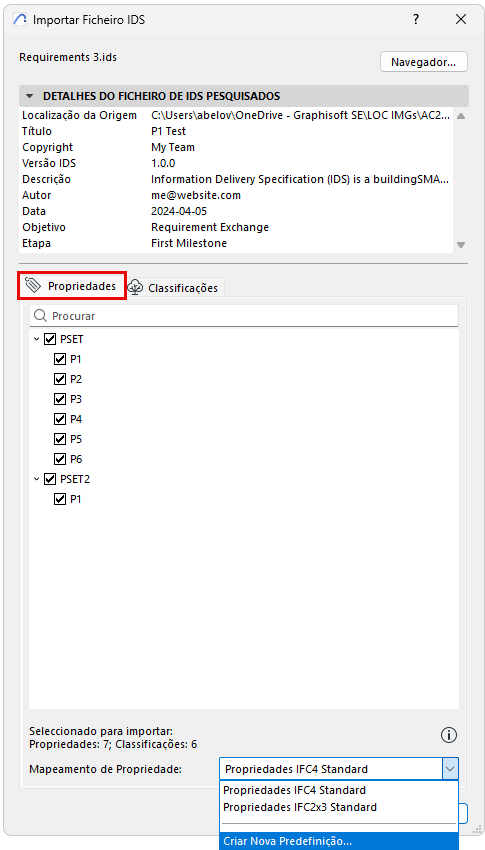Collapse the Detalhes do Ficheiro de IDS section
Screen dimensions: 485x850
31,96
